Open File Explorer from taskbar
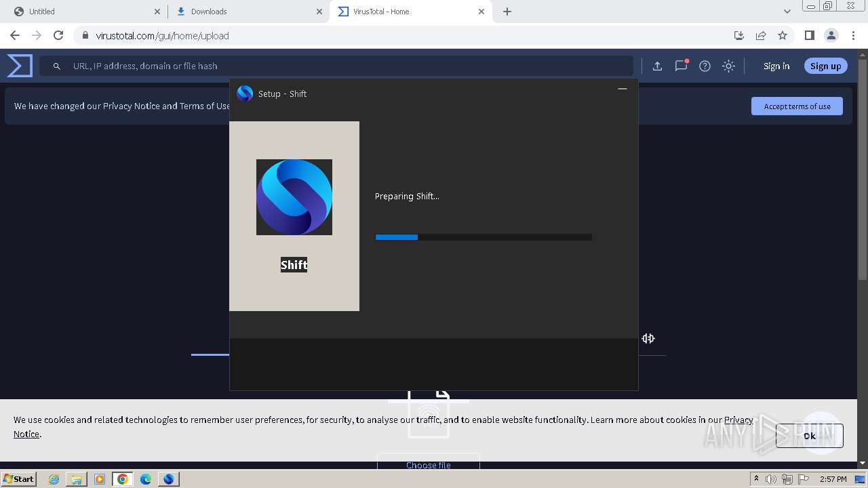The width and height of the screenshot is (868, 488). pos(77,479)
